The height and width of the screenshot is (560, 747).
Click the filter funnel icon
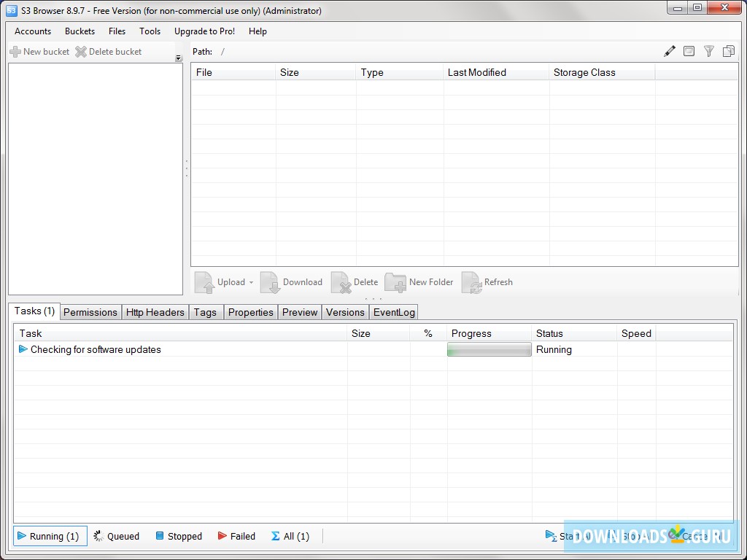(x=709, y=51)
